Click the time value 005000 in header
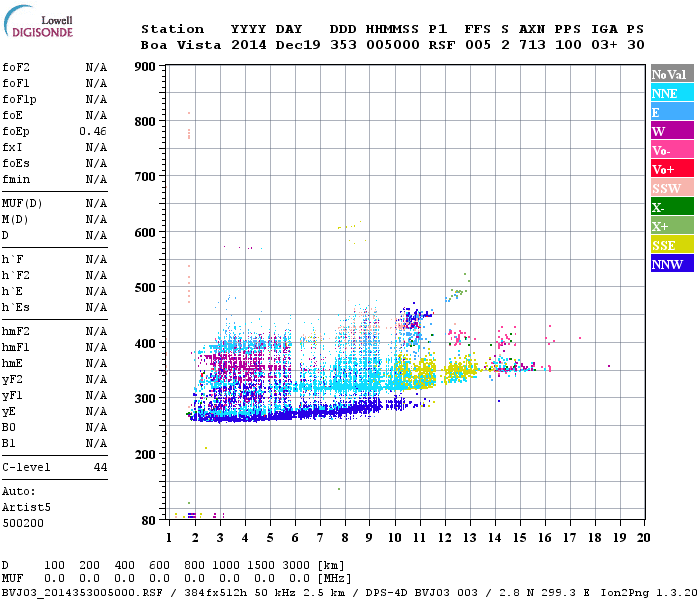This screenshot has width=700, height=600. [x=393, y=45]
